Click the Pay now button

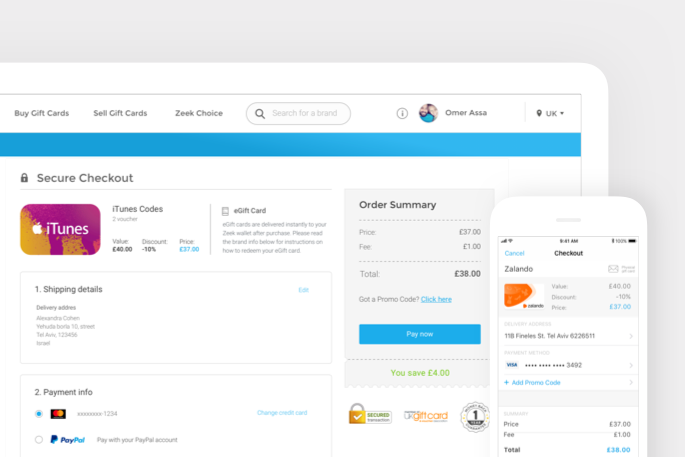point(420,334)
